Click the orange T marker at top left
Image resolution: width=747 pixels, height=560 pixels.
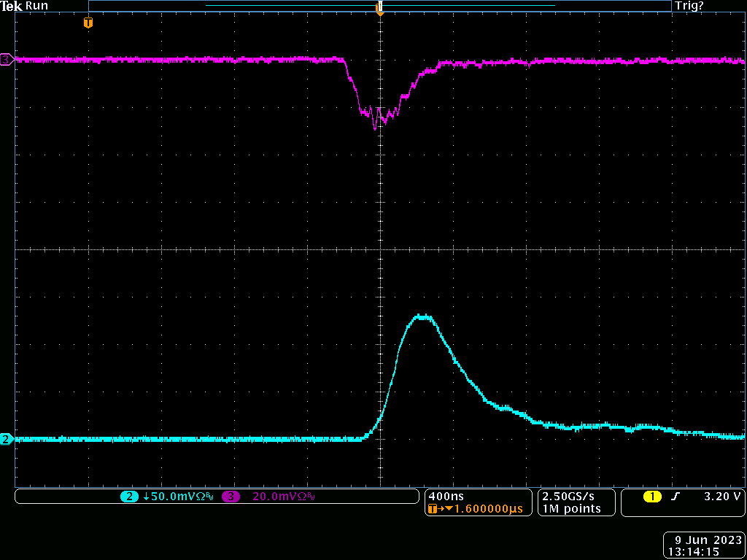[88, 23]
